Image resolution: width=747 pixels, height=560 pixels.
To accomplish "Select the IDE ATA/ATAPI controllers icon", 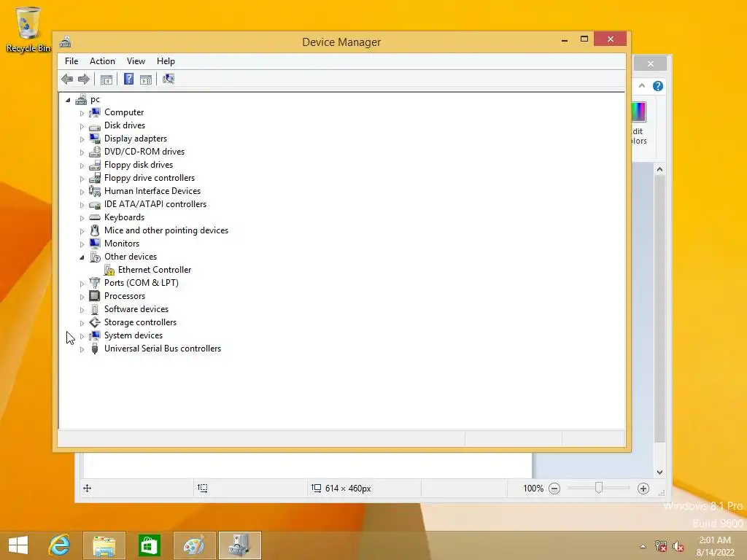I will [x=95, y=204].
